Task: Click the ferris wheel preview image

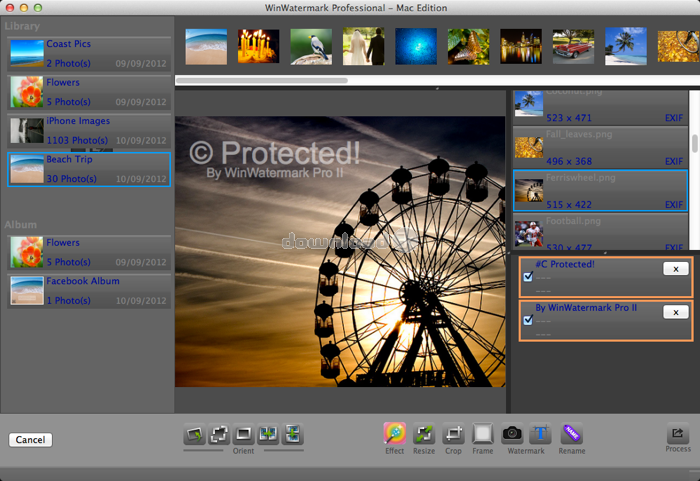Action: (340, 251)
